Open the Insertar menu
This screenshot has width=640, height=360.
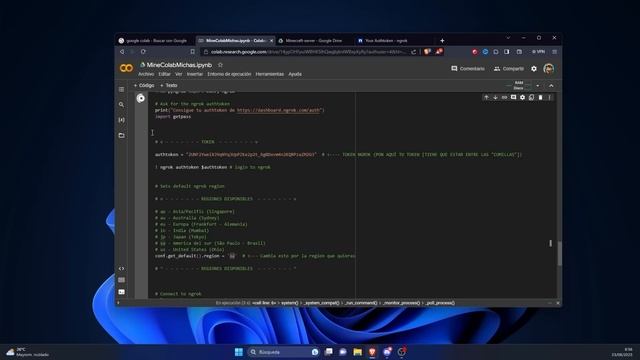pos(195,74)
